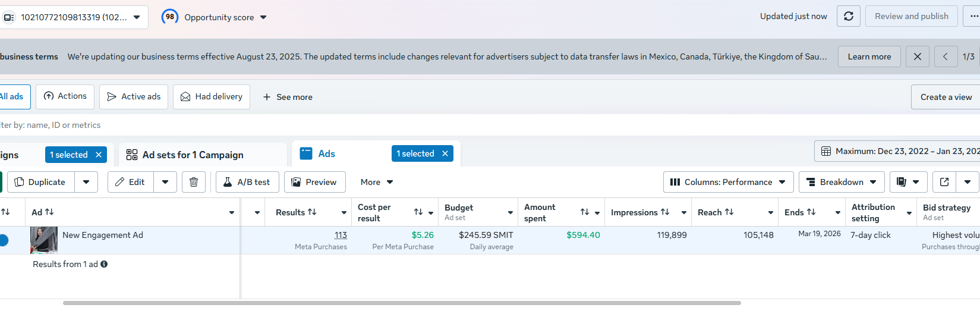The height and width of the screenshot is (317, 980).
Task: Click Review and publish button
Action: [911, 16]
